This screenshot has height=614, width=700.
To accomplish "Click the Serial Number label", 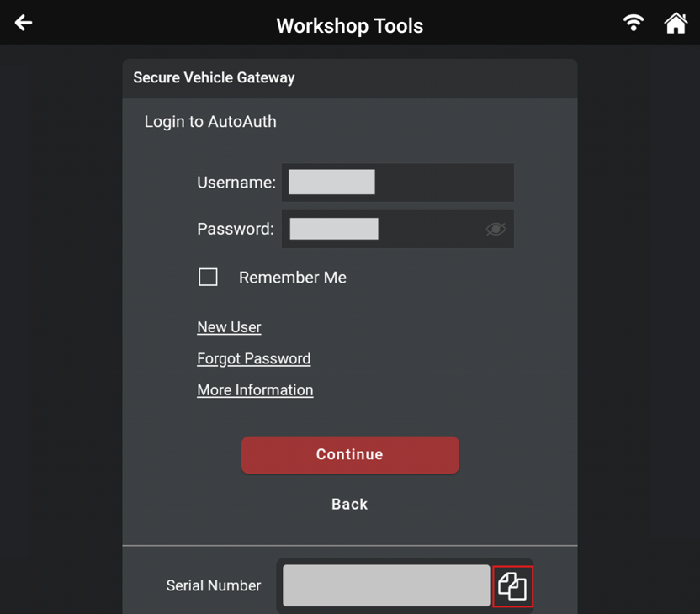I will (x=214, y=585).
